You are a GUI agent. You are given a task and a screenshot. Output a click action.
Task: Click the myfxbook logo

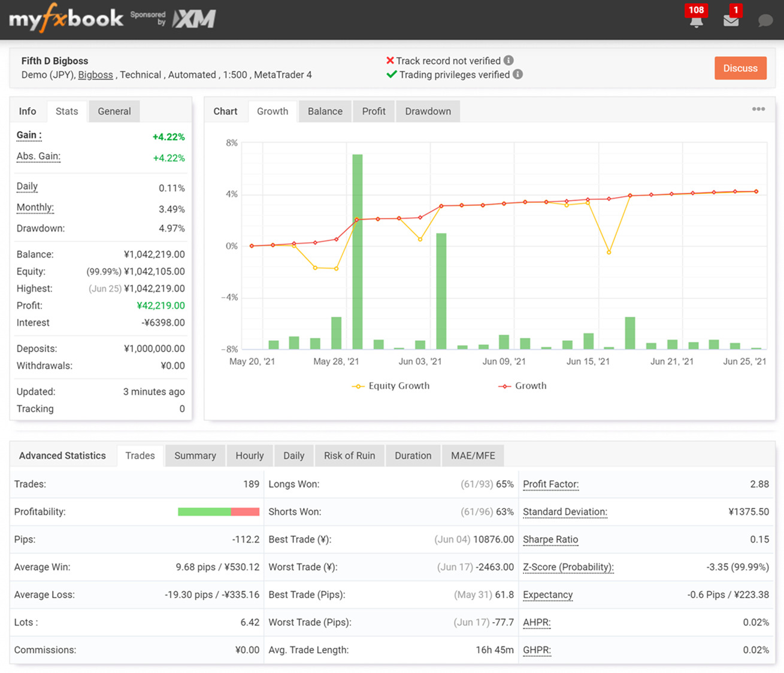[66, 19]
